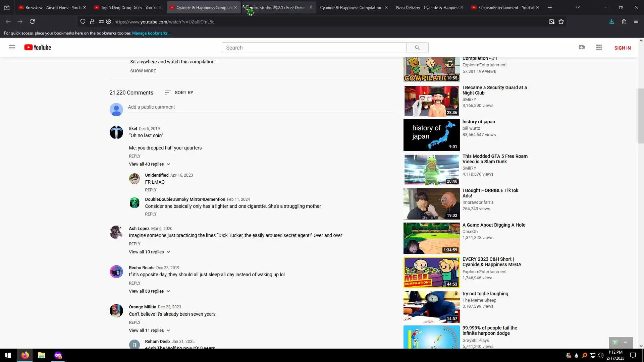The image size is (644, 362).
Task: Click the SIGN IN button
Action: (x=622, y=48)
